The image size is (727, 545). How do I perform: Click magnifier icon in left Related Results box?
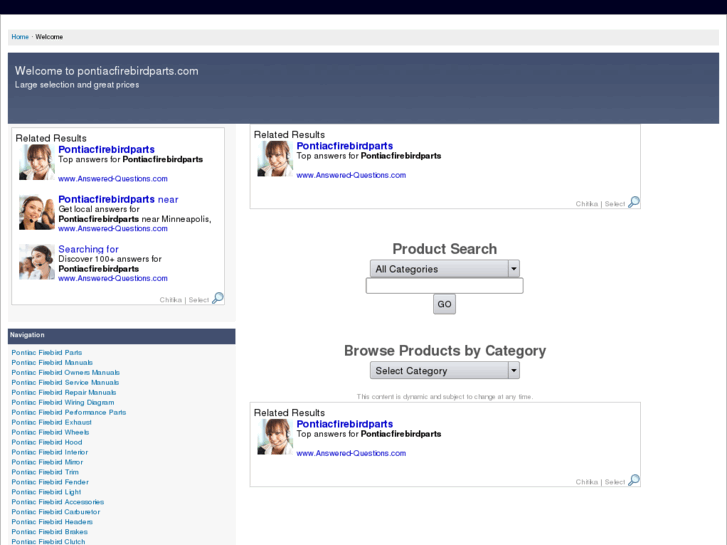coord(218,298)
